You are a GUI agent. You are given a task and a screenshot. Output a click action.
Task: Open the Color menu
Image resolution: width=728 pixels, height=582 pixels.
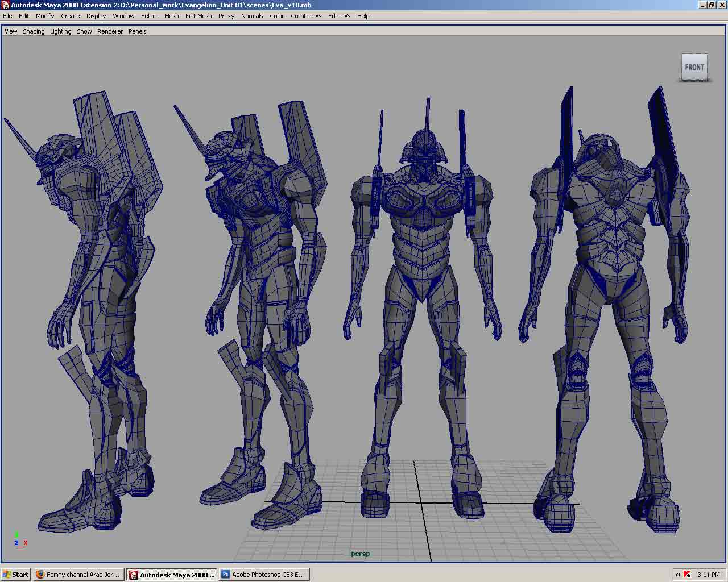coord(277,16)
